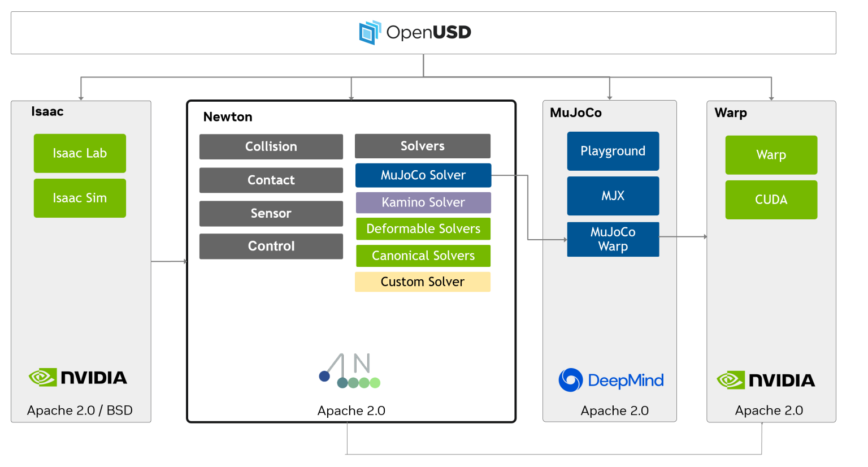Click the OpenUSD title text
The height and width of the screenshot is (467, 868).
tap(429, 32)
